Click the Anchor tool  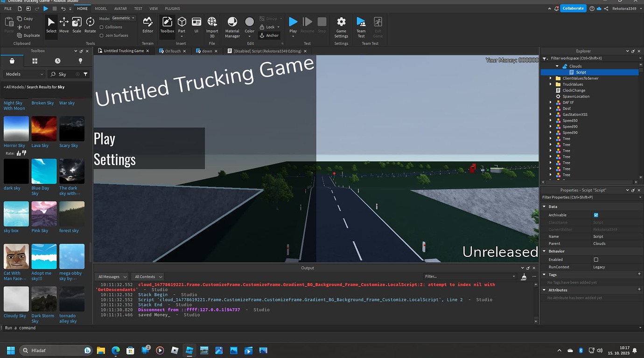[269, 35]
